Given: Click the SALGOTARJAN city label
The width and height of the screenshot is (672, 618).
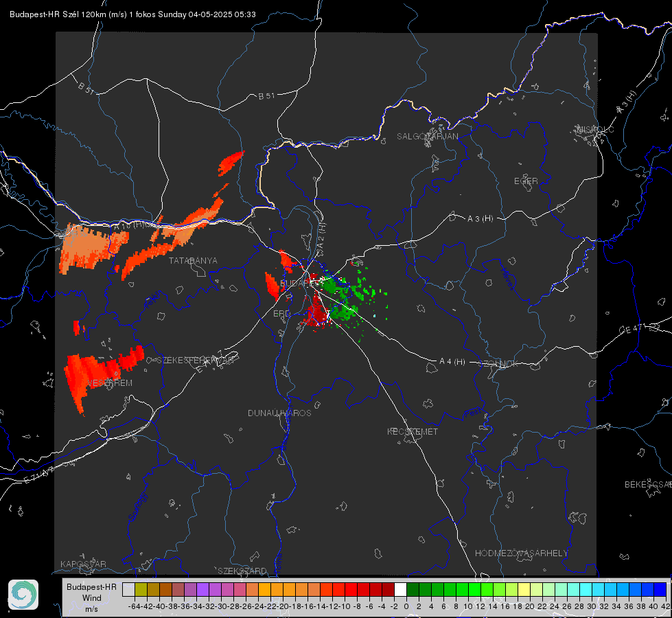Looking at the screenshot, I should click(427, 137).
